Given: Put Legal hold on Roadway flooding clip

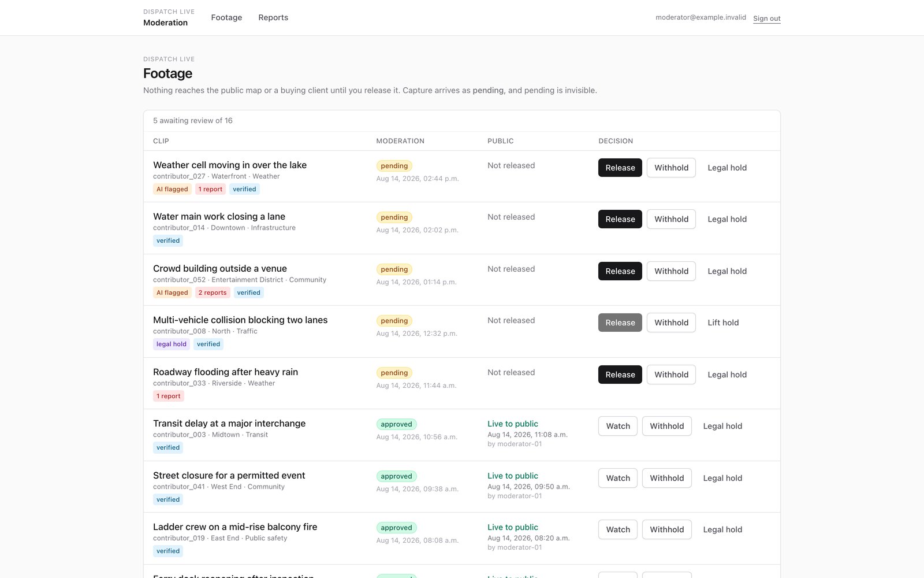Looking at the screenshot, I should tap(727, 375).
